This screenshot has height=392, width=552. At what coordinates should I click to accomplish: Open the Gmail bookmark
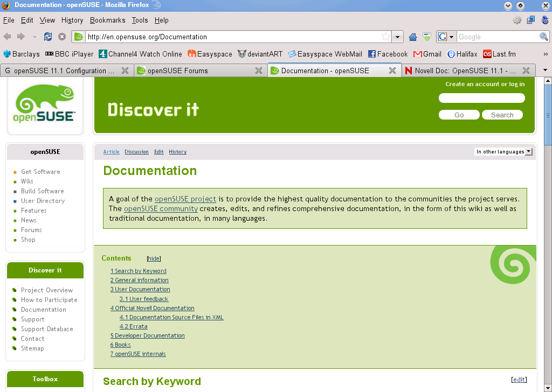pos(427,54)
